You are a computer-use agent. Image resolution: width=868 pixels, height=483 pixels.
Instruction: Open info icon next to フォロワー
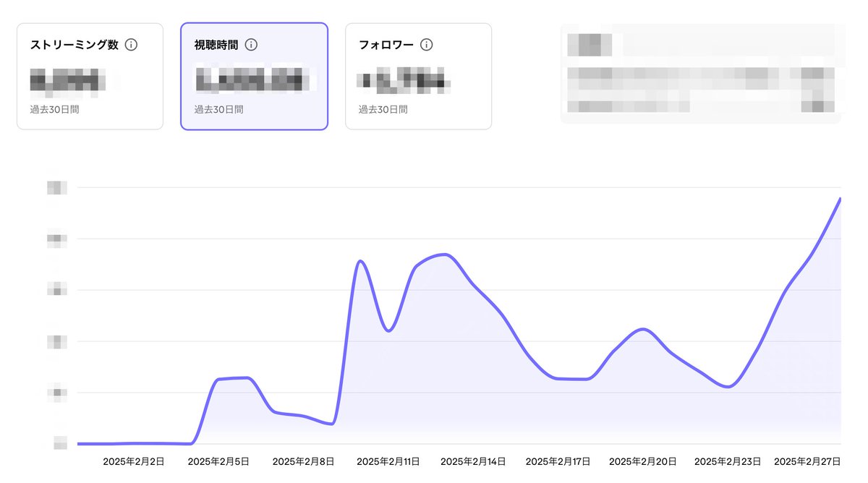pos(427,45)
